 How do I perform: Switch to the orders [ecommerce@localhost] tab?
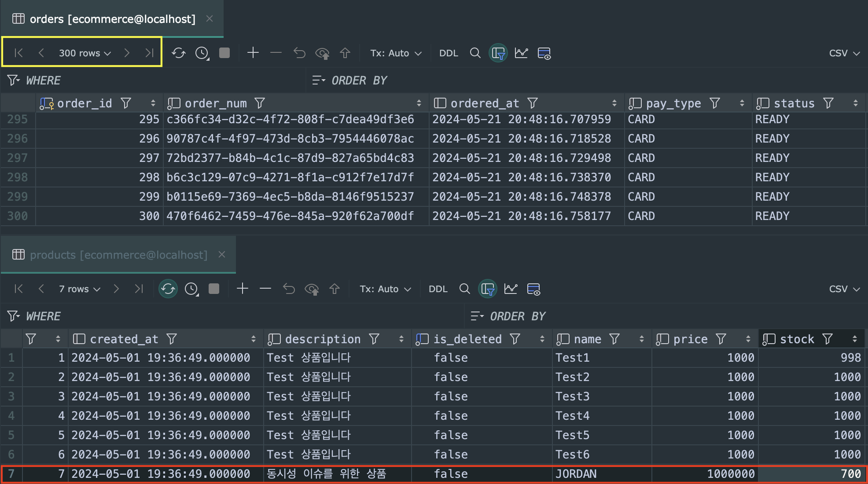[x=112, y=19]
